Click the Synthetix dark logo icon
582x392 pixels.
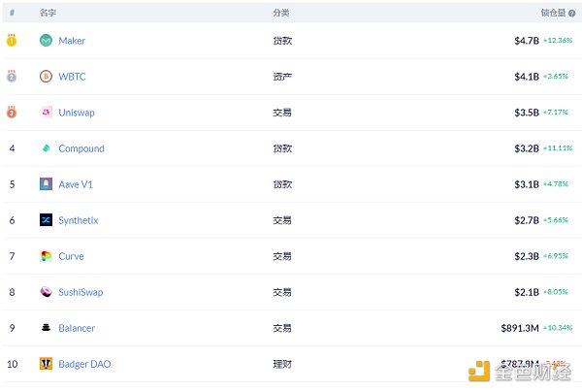pos(46,219)
